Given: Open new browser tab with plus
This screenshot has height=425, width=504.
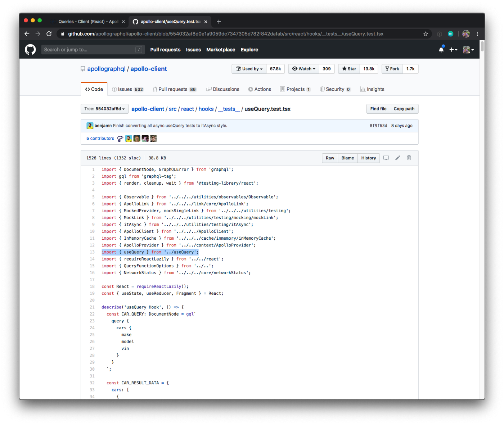Looking at the screenshot, I should 219,22.
